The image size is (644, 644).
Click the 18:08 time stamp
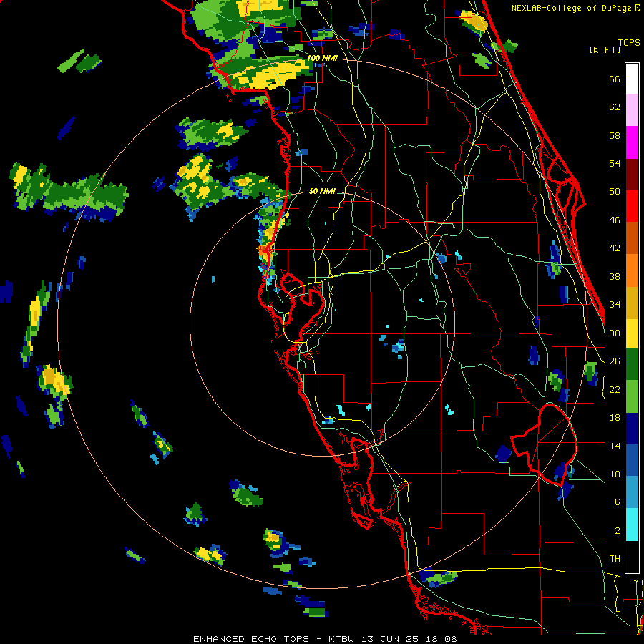441,639
